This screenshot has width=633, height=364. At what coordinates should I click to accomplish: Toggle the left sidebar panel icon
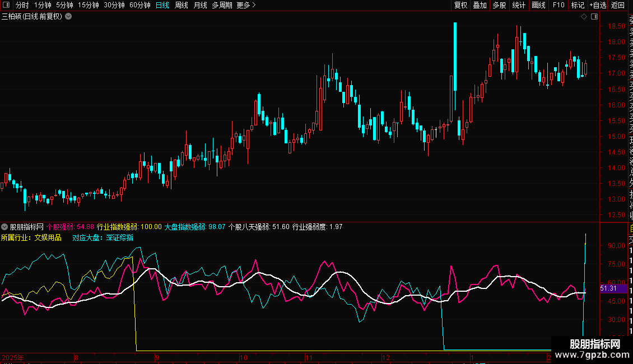[x=7, y=5]
